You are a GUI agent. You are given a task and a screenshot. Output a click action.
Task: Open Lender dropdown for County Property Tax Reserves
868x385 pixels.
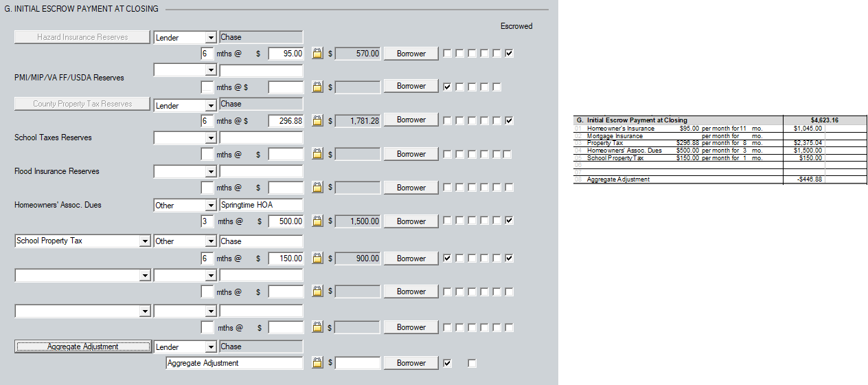coord(210,105)
